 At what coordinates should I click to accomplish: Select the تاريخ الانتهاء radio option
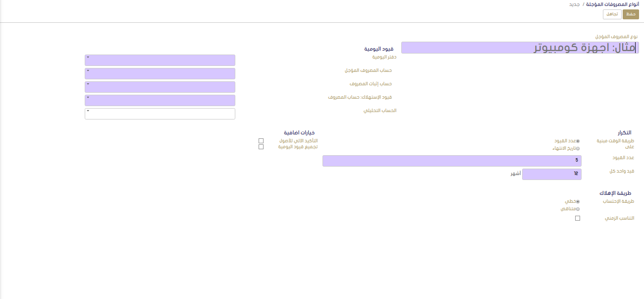pos(578,148)
